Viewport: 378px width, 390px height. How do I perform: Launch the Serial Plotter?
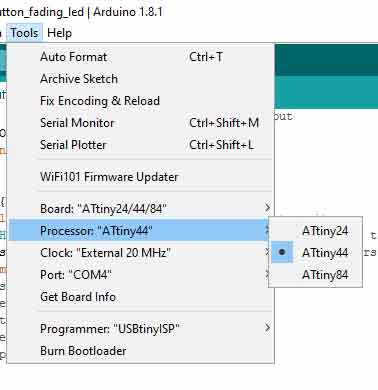[140, 145]
